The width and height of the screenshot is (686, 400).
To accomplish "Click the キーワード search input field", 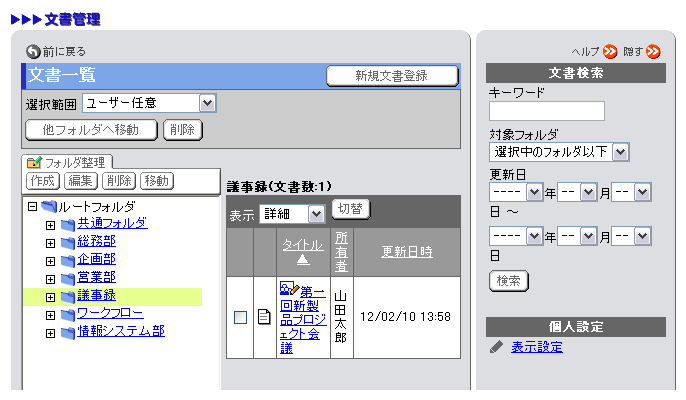I will coord(547,111).
